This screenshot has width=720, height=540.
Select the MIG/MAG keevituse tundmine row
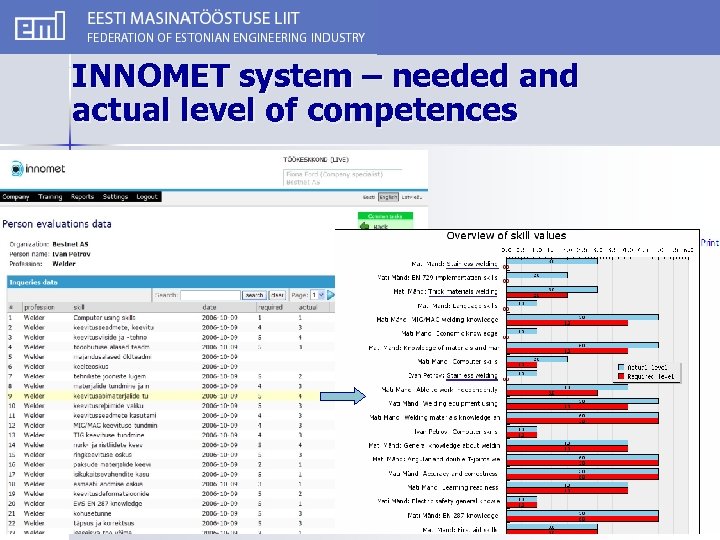click(171, 425)
